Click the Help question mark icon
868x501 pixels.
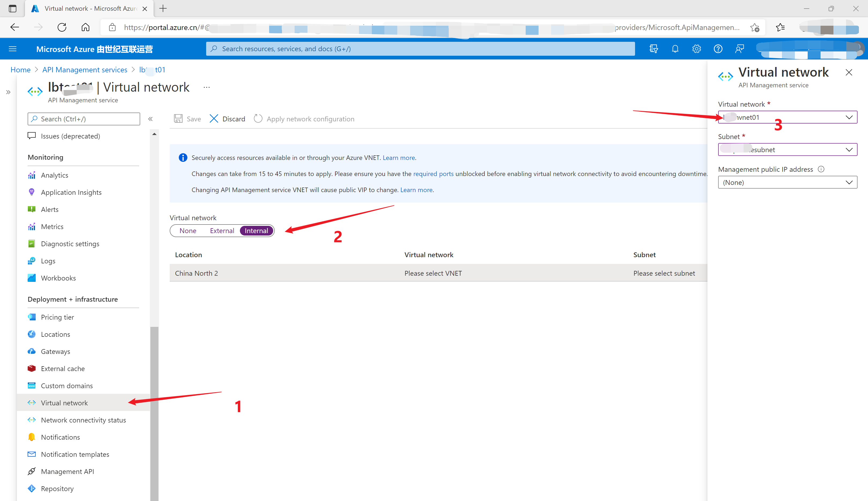click(718, 49)
